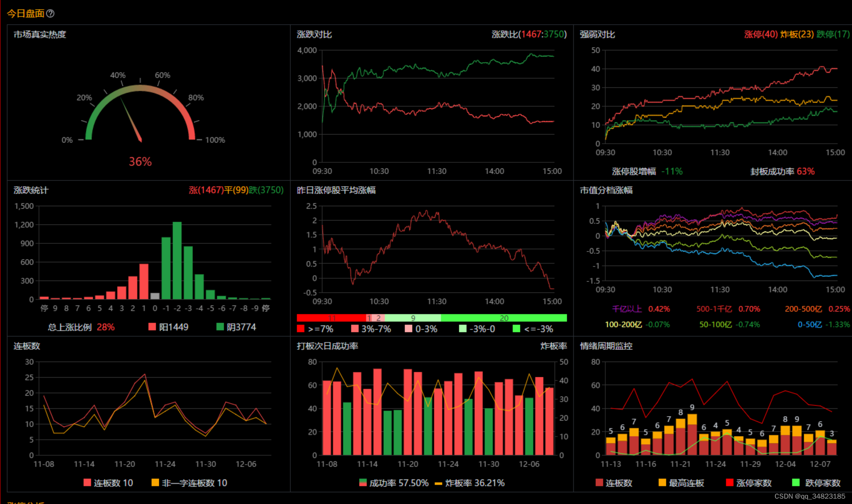Toggle the 非一字连板数 orange legend marker
Image resolution: width=852 pixels, height=504 pixels.
point(155,482)
